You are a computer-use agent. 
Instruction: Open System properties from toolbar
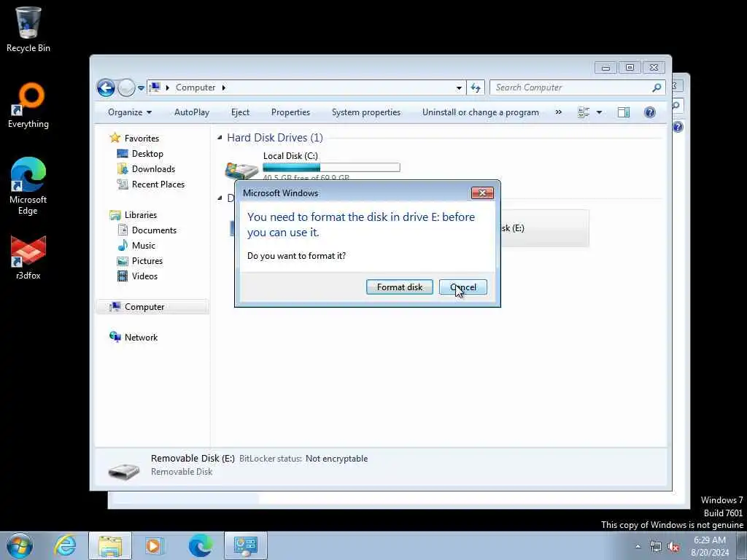click(x=366, y=112)
